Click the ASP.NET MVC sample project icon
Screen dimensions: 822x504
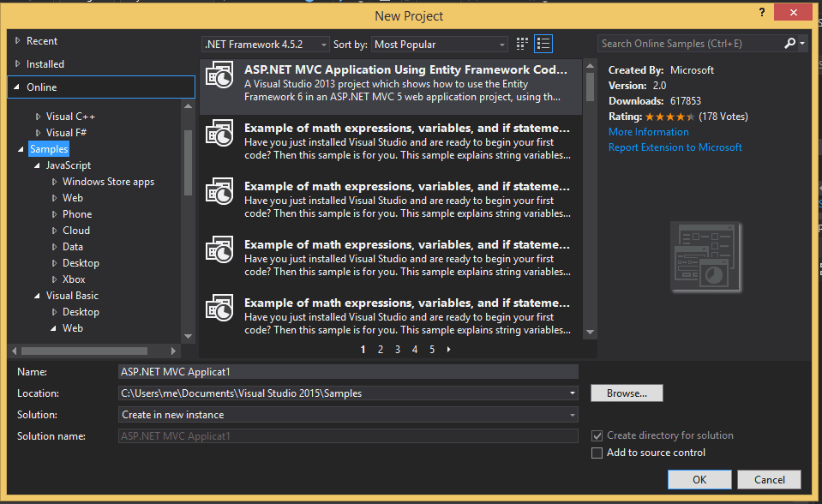pos(220,76)
